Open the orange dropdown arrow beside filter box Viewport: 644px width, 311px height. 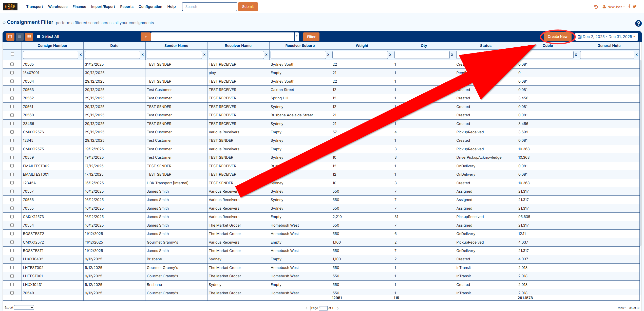[145, 37]
